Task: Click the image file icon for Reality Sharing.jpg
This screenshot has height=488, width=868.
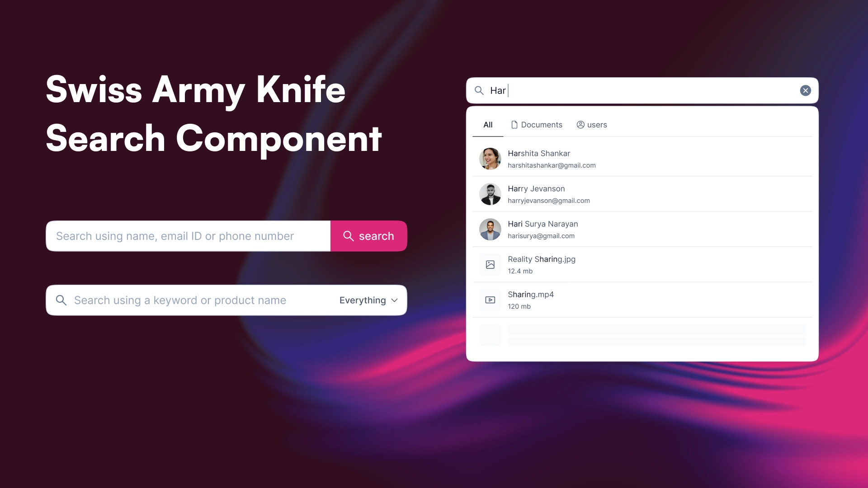Action: (x=490, y=264)
